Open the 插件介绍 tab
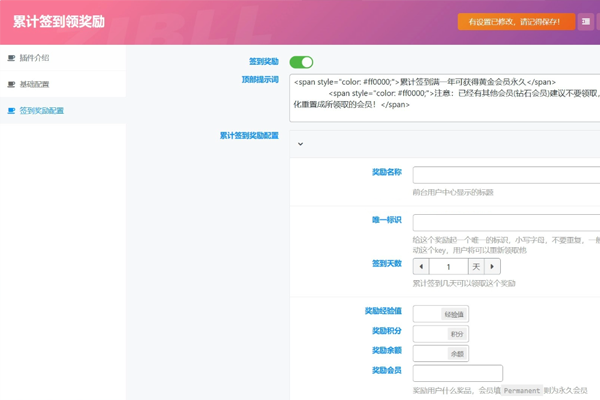 [x=34, y=58]
